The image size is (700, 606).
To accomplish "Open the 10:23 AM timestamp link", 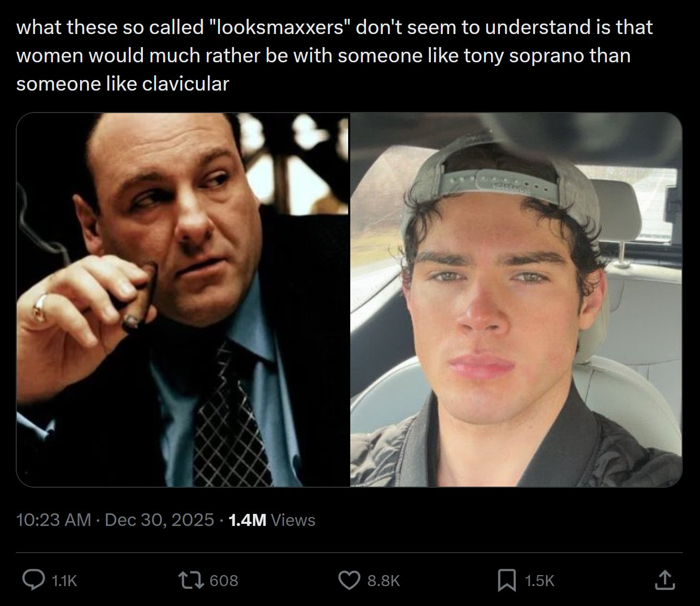I will (x=53, y=520).
